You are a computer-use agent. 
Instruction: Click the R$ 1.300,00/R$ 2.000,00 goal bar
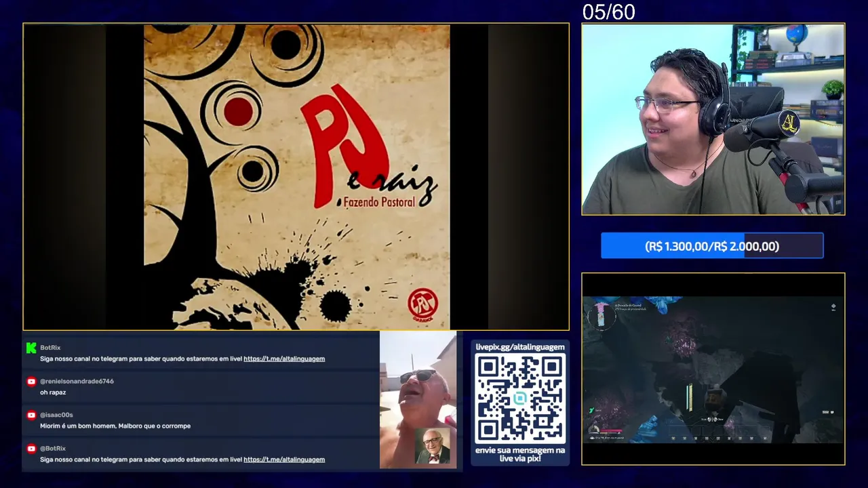tap(712, 246)
